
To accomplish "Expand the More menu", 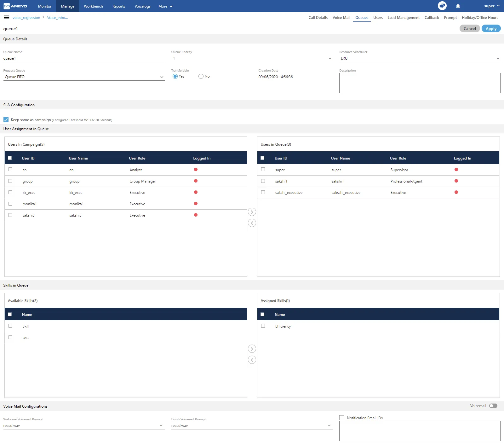I will 165,6.
